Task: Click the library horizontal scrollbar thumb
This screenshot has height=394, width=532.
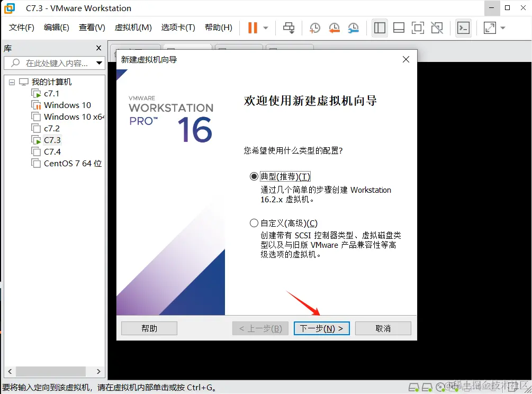Action: [51, 371]
